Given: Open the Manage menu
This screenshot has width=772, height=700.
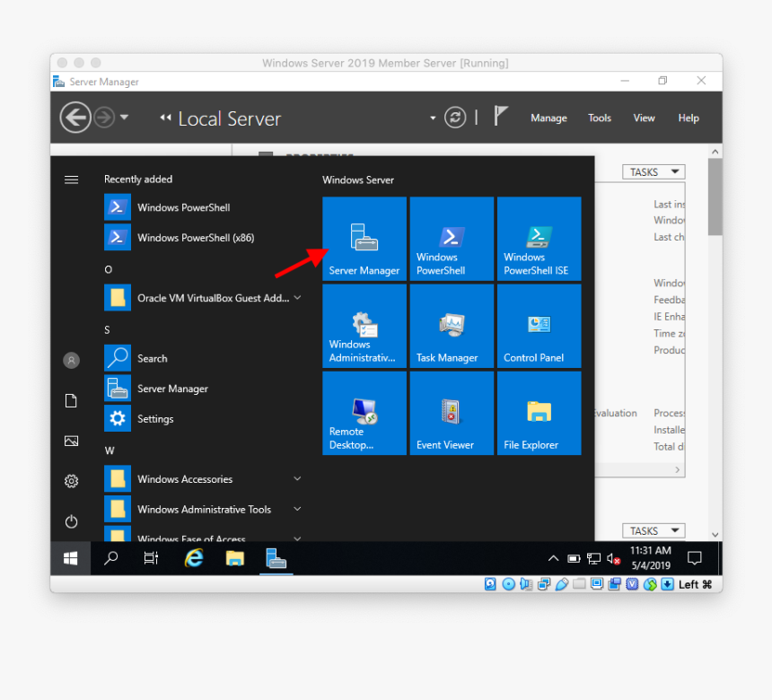Looking at the screenshot, I should (548, 118).
